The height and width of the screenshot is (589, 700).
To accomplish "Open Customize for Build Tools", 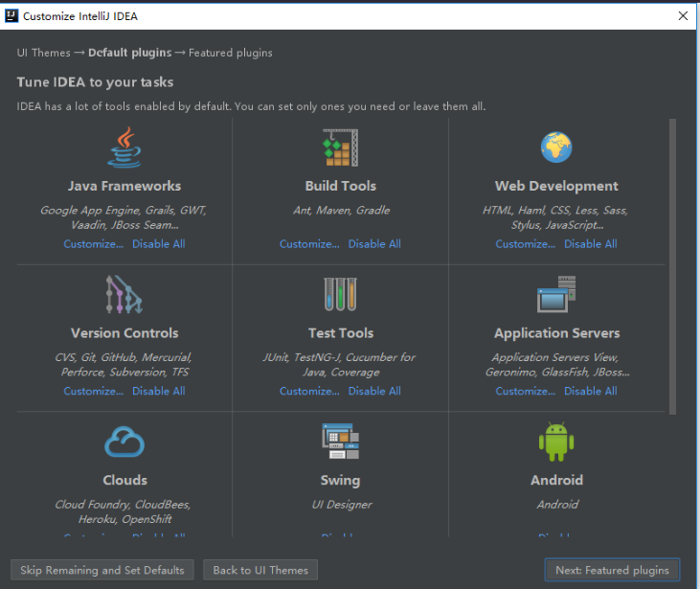I will point(309,244).
